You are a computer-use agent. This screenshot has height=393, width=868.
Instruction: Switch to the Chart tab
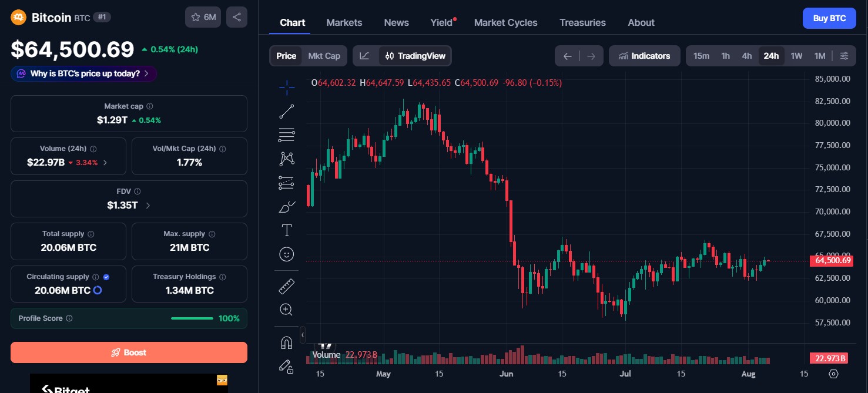point(292,22)
